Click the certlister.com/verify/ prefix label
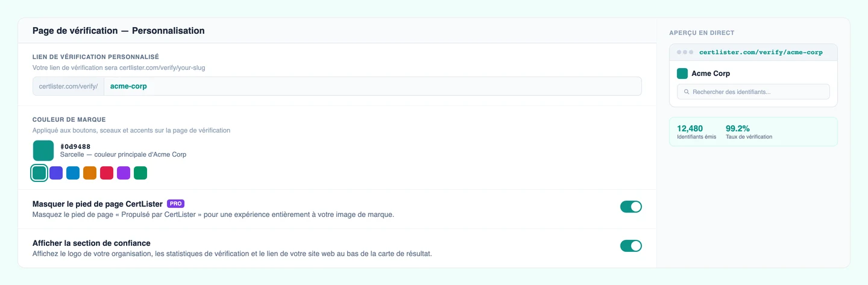Viewport: 868px width, 285px height. point(68,86)
